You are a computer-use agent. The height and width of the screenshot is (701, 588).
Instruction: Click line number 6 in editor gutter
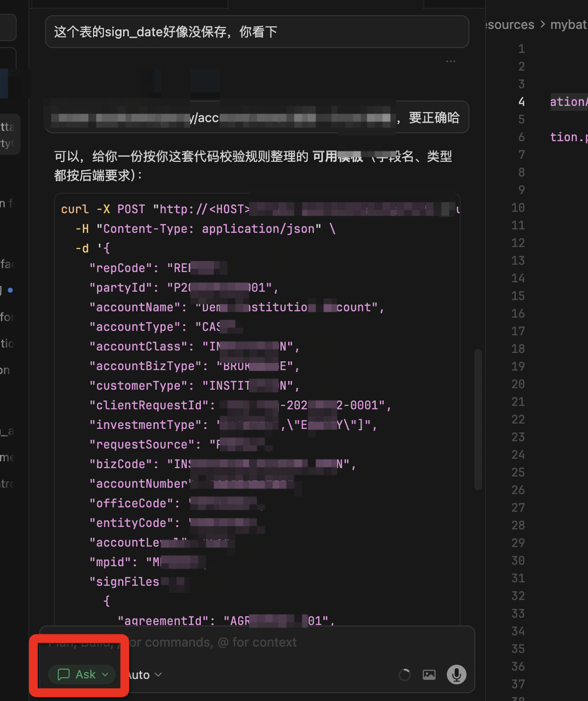(x=521, y=137)
